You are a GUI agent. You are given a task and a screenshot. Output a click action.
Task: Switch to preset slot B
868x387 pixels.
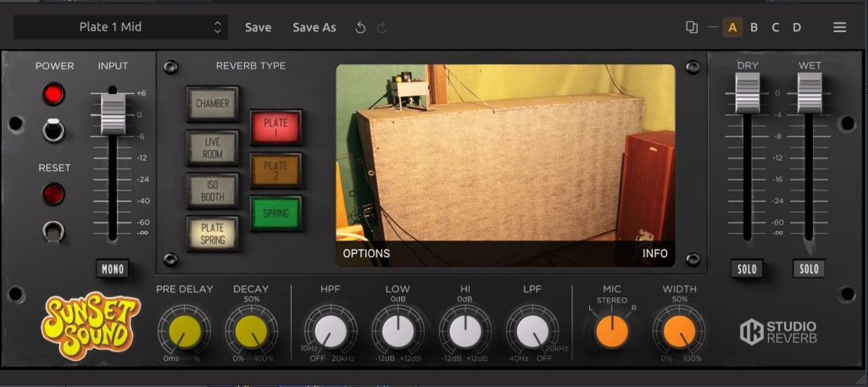[754, 27]
